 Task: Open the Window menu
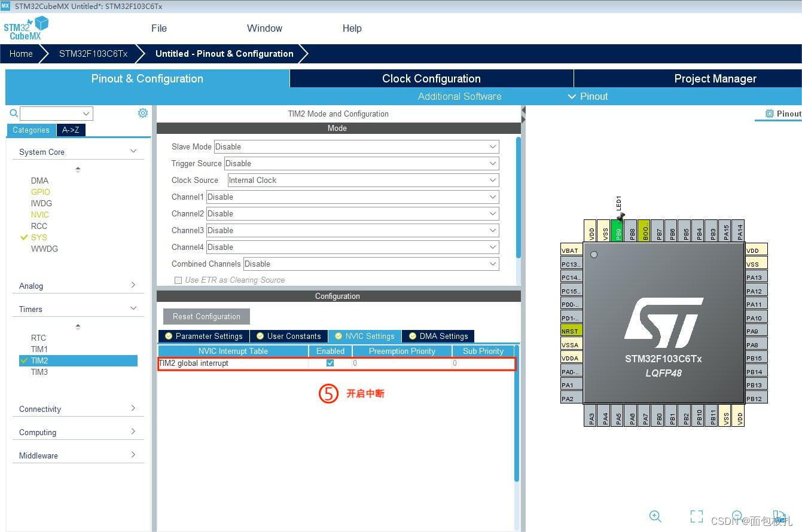pos(264,28)
